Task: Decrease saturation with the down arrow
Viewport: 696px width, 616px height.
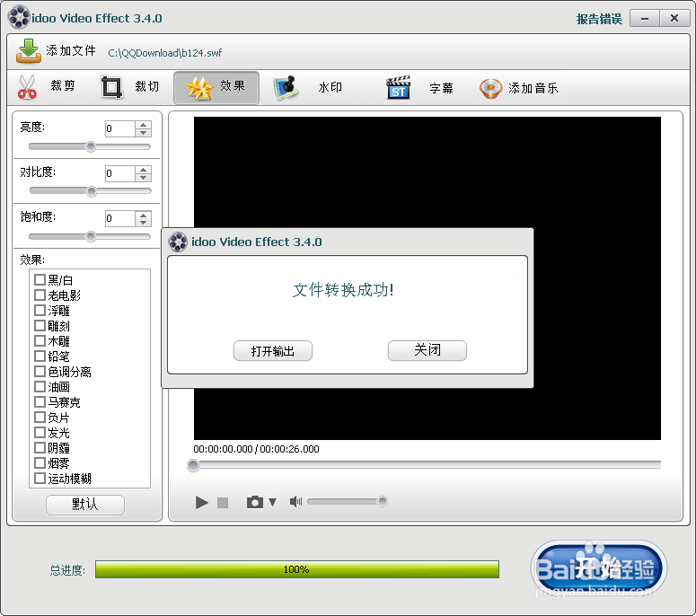Action: click(143, 223)
